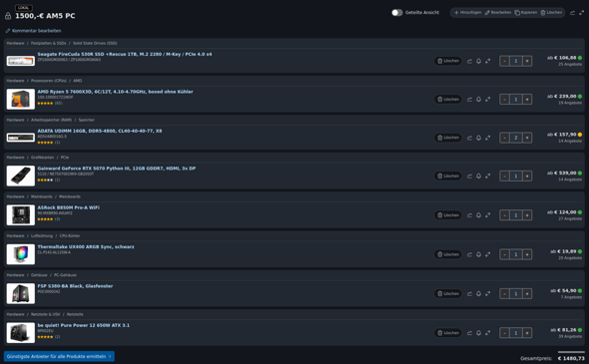Open the Gainward GeForce RTX 5070 Python III link
Image resolution: width=589 pixels, height=364 pixels.
pos(117,169)
